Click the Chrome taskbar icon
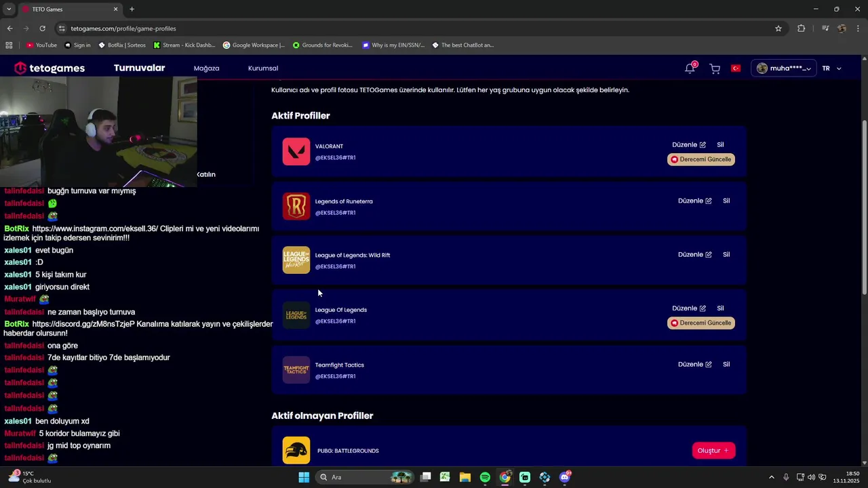 click(x=505, y=477)
